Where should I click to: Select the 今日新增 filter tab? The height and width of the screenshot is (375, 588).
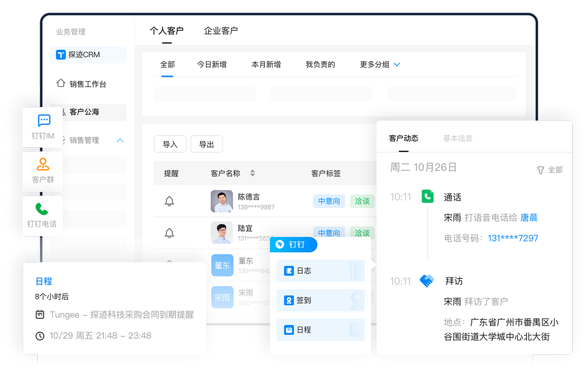[212, 65]
